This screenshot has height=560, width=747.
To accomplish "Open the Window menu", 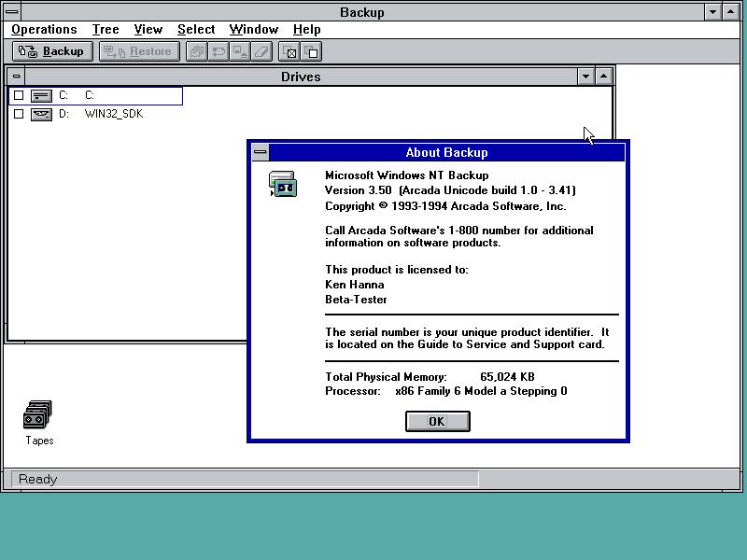I will (x=253, y=30).
